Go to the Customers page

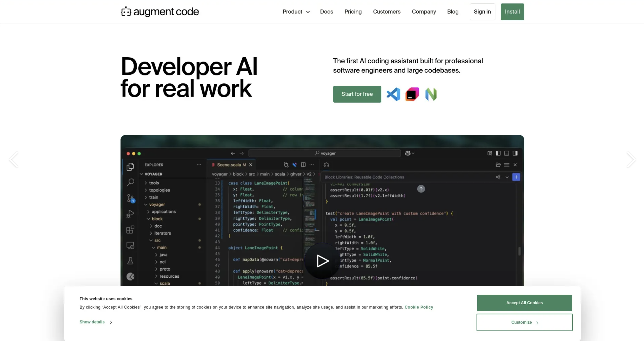[386, 12]
